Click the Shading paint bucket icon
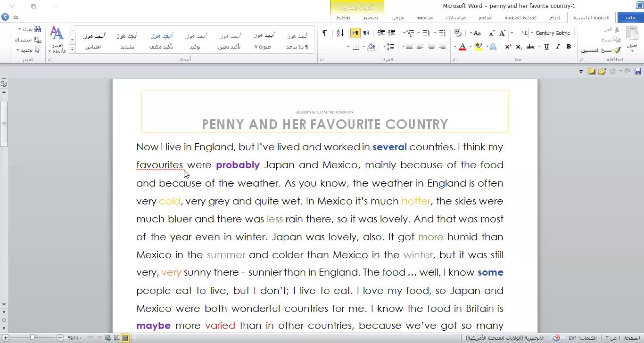 [x=371, y=47]
